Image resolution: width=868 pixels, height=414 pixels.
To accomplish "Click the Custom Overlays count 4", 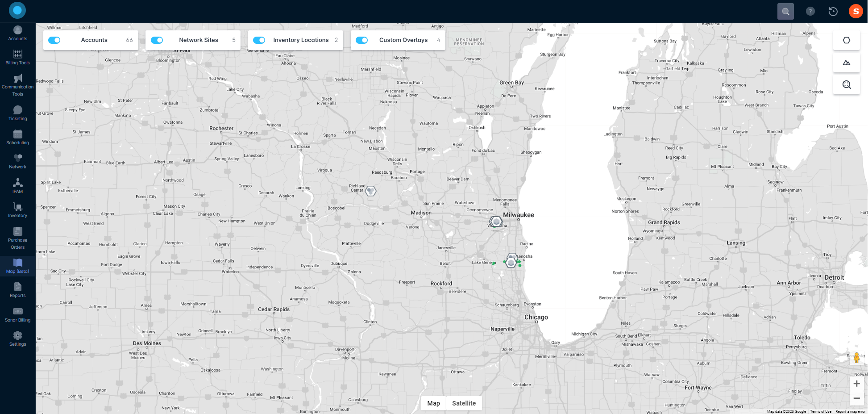I will pyautogui.click(x=439, y=40).
